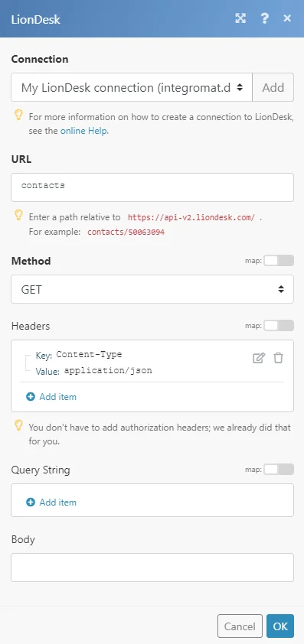Image resolution: width=304 pixels, height=644 pixels.
Task: Click the plus icon in Headers
Action: point(31,397)
